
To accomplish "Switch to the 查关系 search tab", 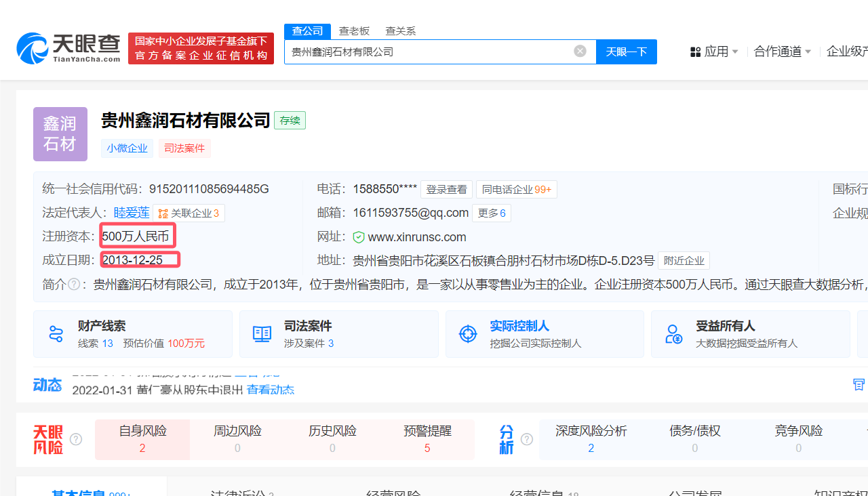I will tap(400, 31).
